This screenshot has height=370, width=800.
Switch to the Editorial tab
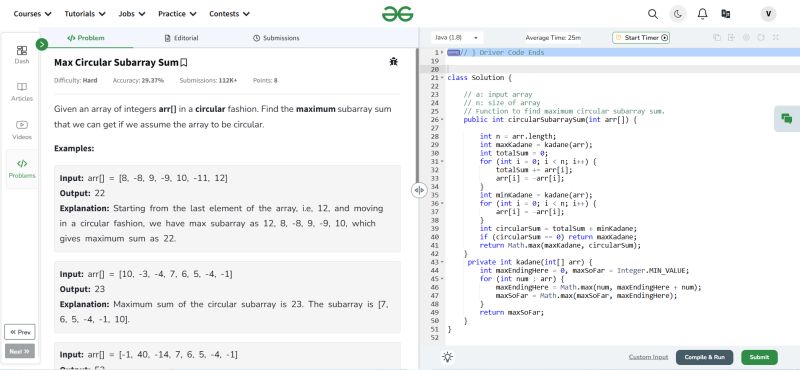point(181,38)
